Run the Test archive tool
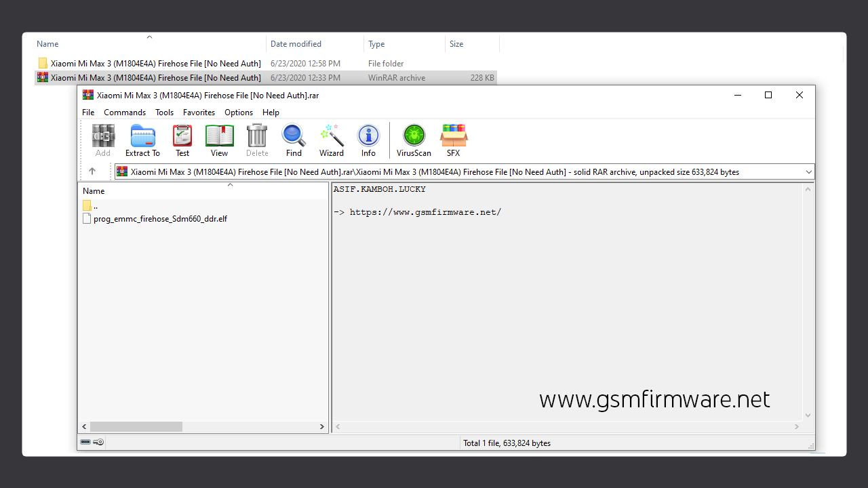 182,140
